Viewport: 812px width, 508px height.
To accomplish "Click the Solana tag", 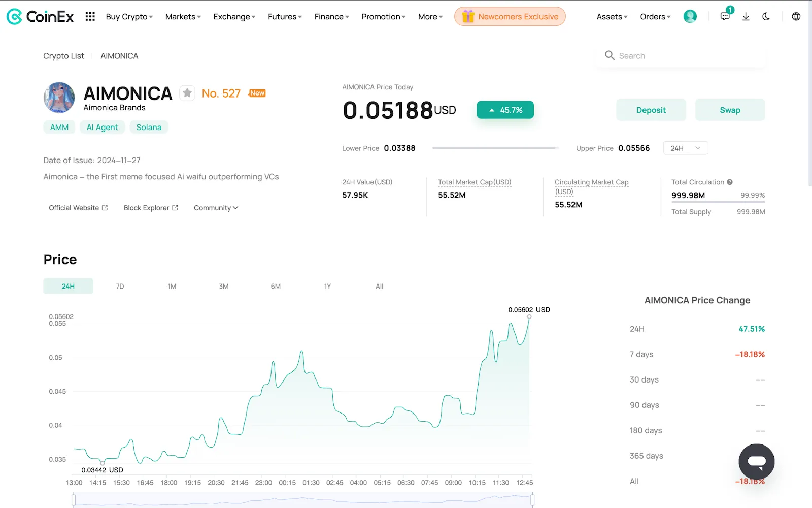I will pos(149,127).
